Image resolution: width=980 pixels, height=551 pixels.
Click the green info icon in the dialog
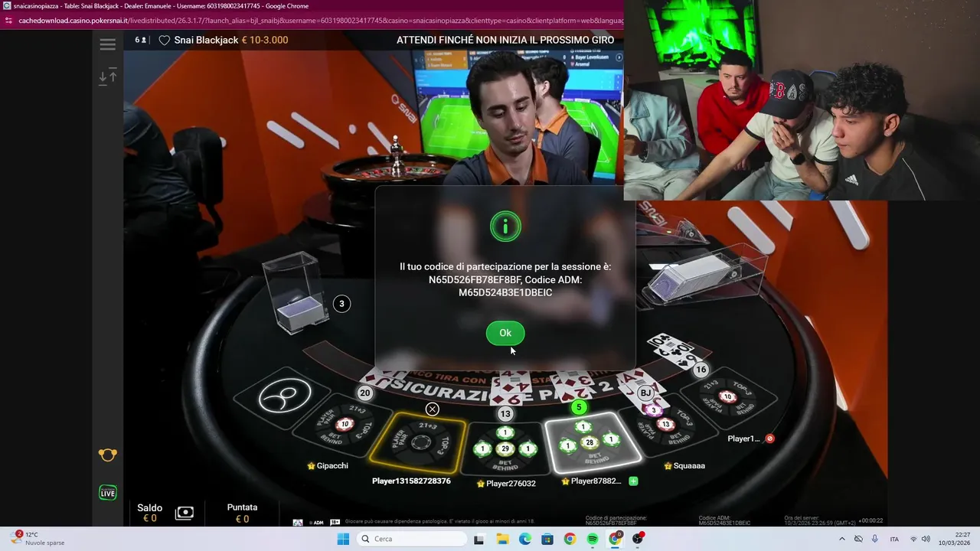coord(505,227)
